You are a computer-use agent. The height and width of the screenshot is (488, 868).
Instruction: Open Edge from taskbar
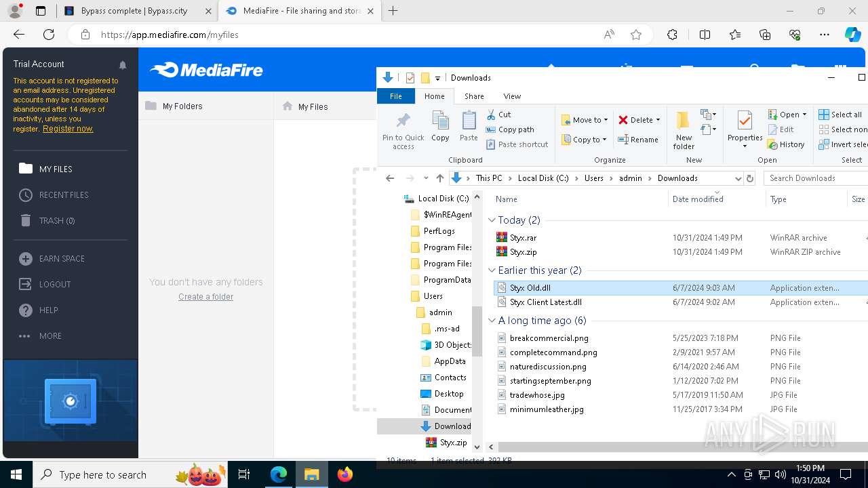tap(279, 474)
